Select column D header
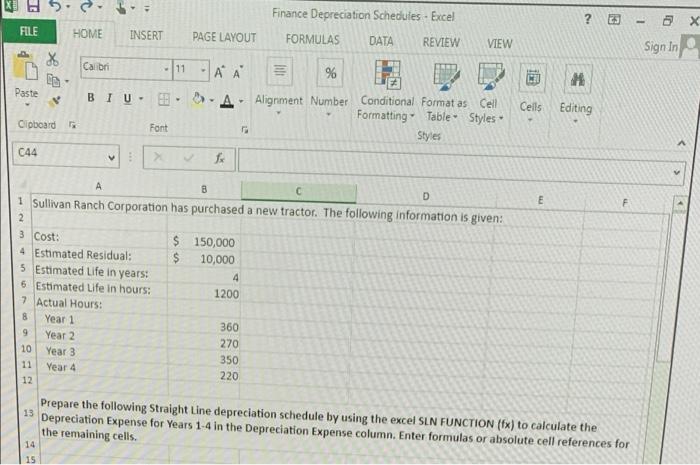 426,196
